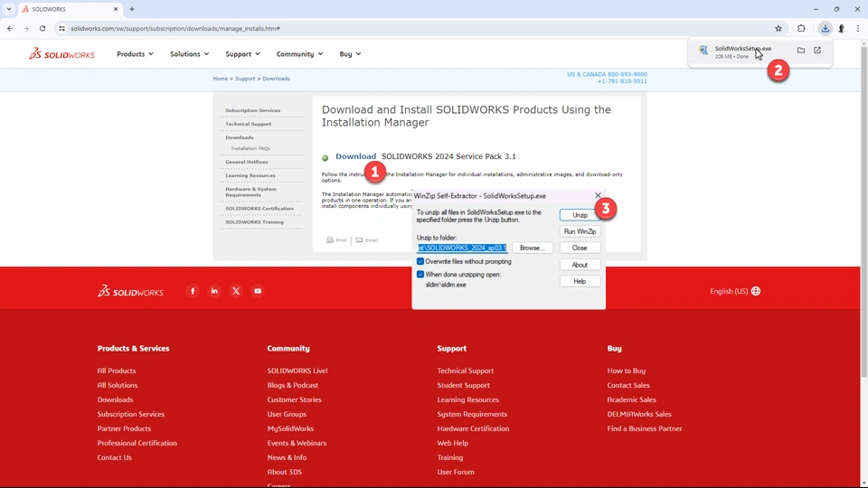The height and width of the screenshot is (488, 868).
Task: Click the globe language icon
Action: coord(756,291)
